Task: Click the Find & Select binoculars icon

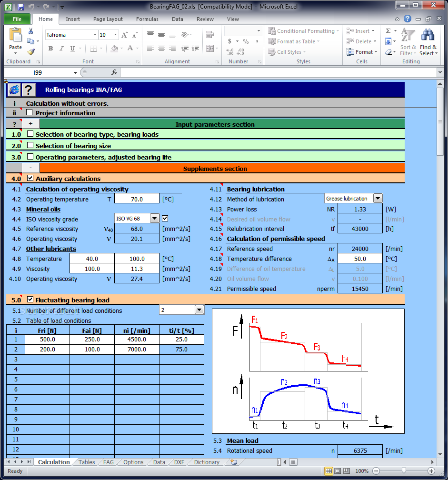Action: (428, 35)
